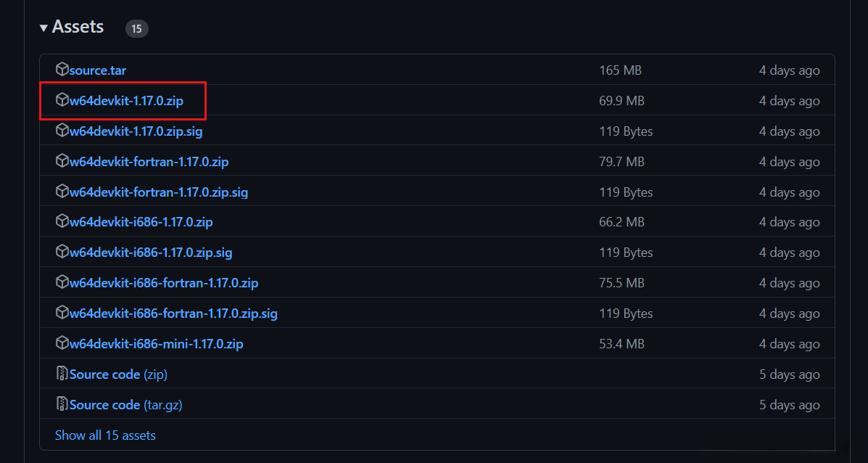Screen dimensions: 868x463
Task: Show all 15 assets
Action: coord(105,435)
